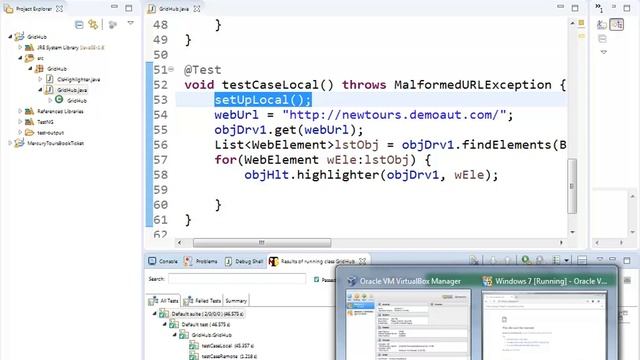
Task: Toggle the Passed checkbox in TestNG view
Action: tap(316, 280)
